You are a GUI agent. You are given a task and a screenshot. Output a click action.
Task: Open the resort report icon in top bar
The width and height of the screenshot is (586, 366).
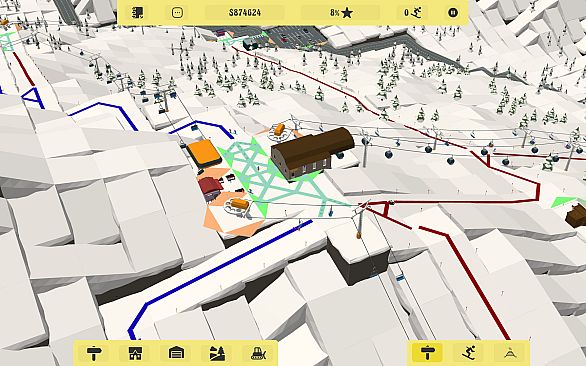click(138, 13)
